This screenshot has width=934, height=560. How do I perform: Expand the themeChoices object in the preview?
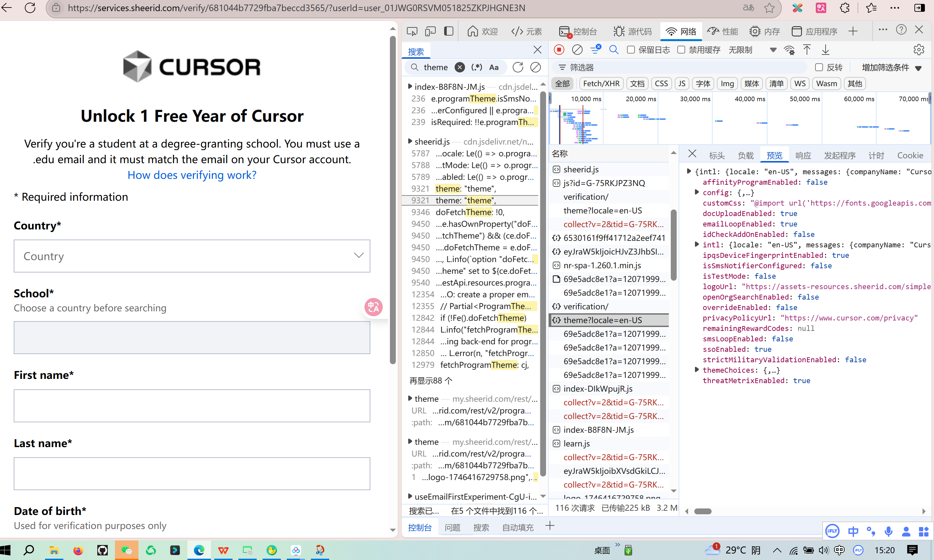[697, 370]
